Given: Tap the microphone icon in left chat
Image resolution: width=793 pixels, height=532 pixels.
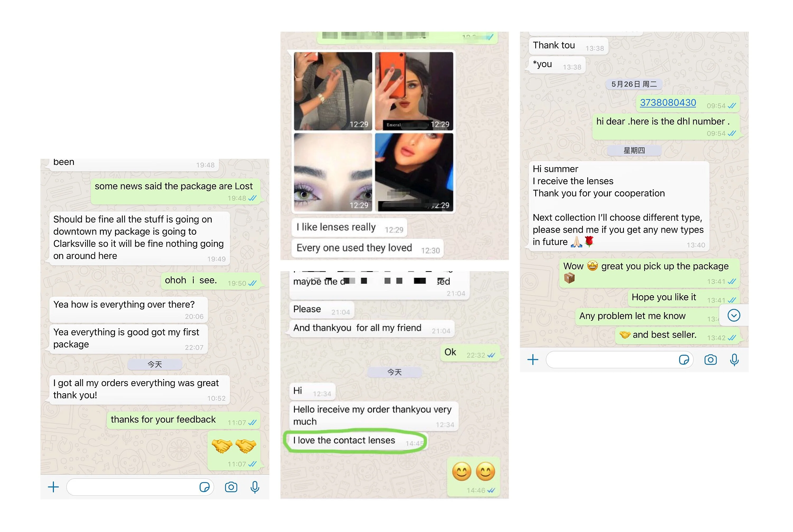Looking at the screenshot, I should 255,487.
